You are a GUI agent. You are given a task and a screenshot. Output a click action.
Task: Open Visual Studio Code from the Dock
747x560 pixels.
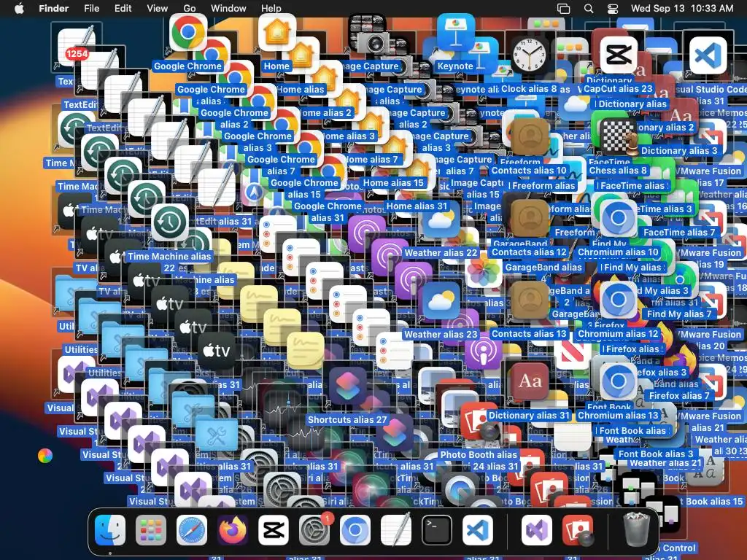(x=478, y=530)
